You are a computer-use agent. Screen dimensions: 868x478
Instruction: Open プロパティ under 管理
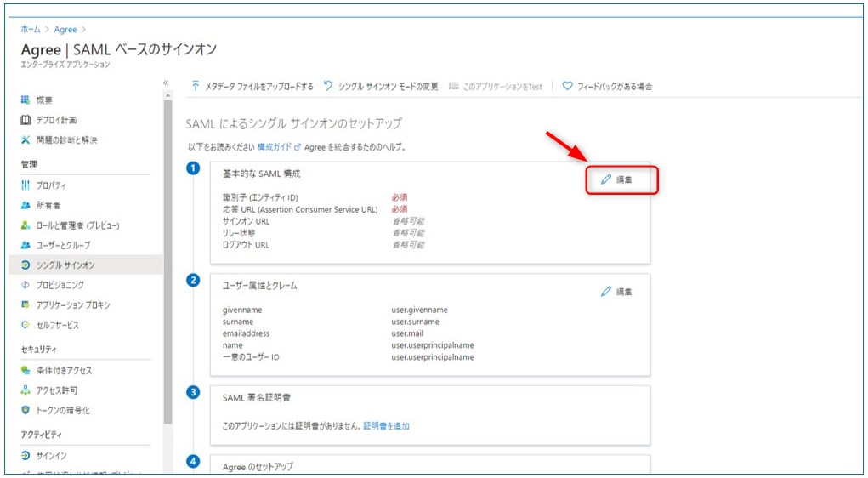point(51,185)
